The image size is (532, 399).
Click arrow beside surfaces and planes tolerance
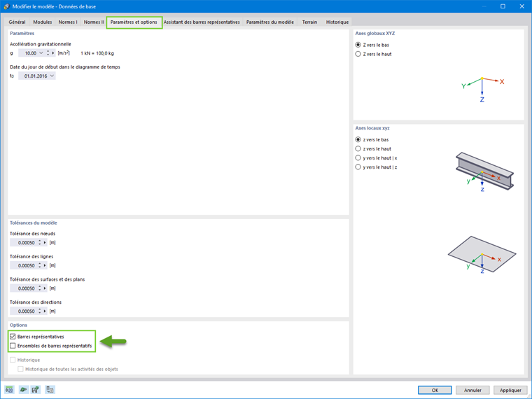coord(45,288)
